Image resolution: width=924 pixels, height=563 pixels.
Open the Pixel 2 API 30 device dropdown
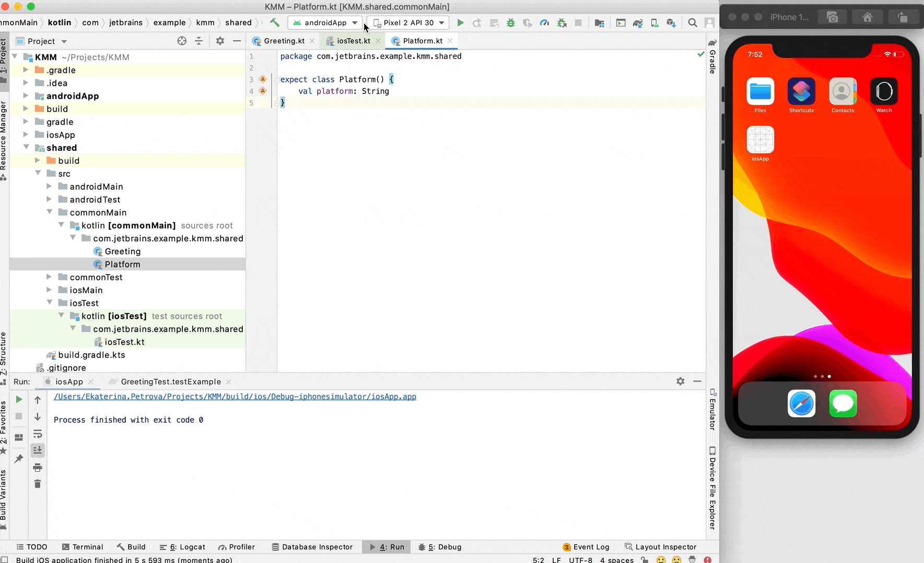click(409, 23)
